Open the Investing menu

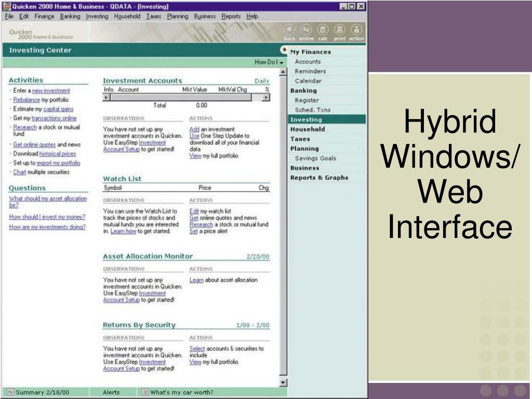point(97,16)
